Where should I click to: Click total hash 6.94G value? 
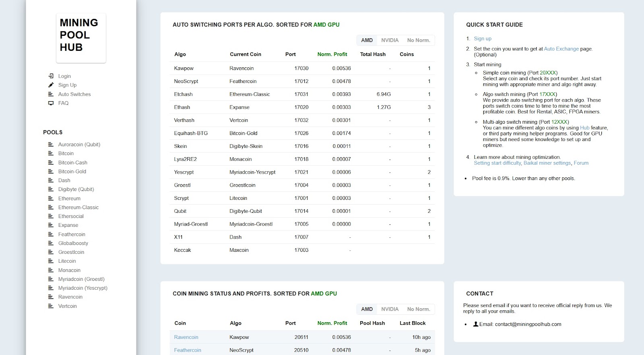pyautogui.click(x=384, y=94)
